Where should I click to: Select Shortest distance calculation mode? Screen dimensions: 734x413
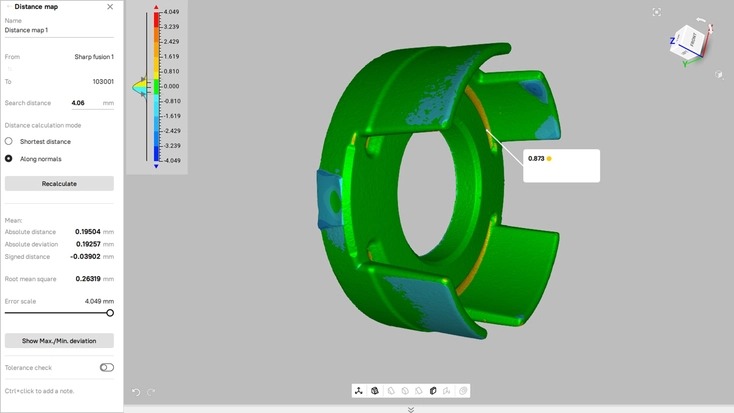point(9,141)
